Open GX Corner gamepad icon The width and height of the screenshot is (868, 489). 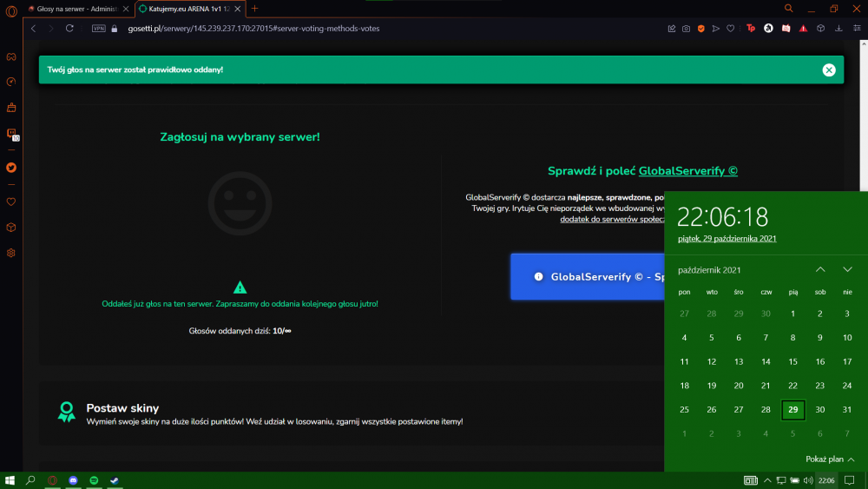point(11,57)
